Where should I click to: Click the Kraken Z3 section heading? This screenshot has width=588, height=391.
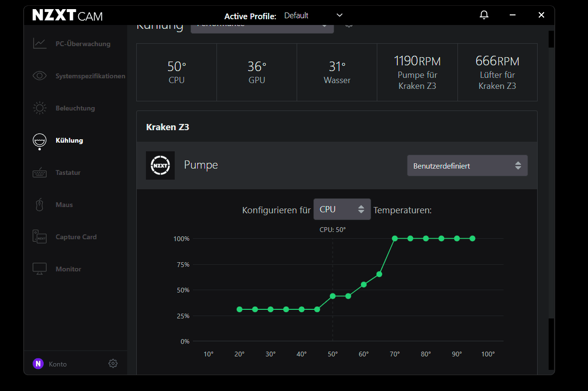pos(168,127)
